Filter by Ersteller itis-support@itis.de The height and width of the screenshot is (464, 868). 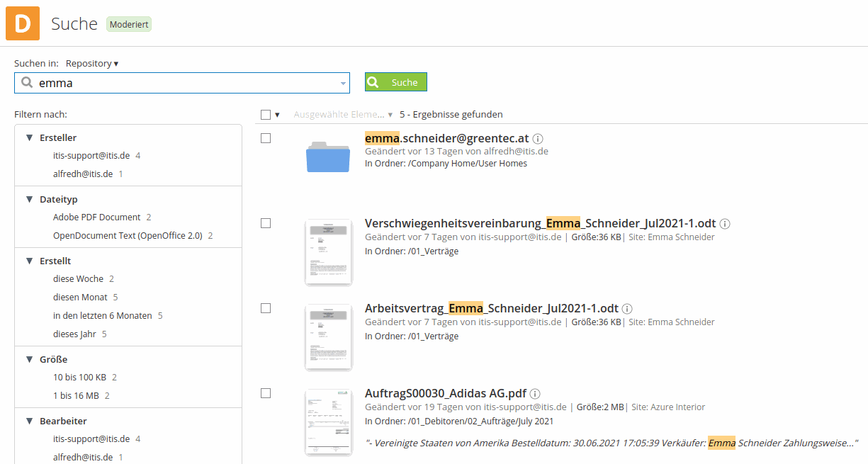(x=91, y=156)
